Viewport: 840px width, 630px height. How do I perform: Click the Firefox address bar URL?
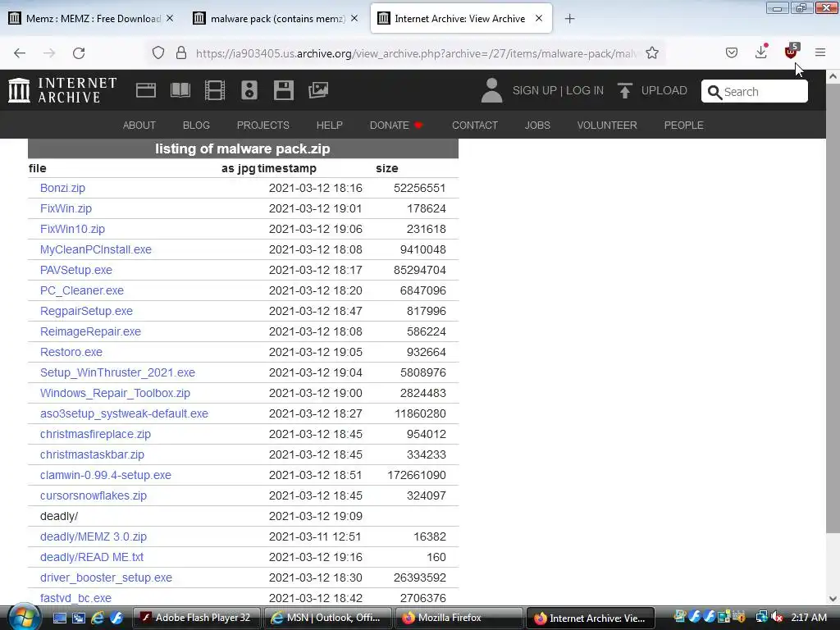(416, 53)
